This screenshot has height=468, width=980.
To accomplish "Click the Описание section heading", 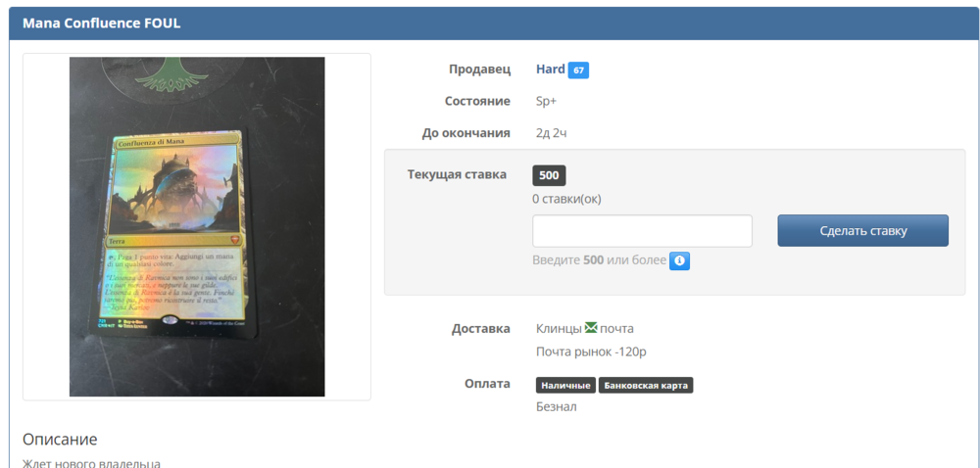I will 60,440.
